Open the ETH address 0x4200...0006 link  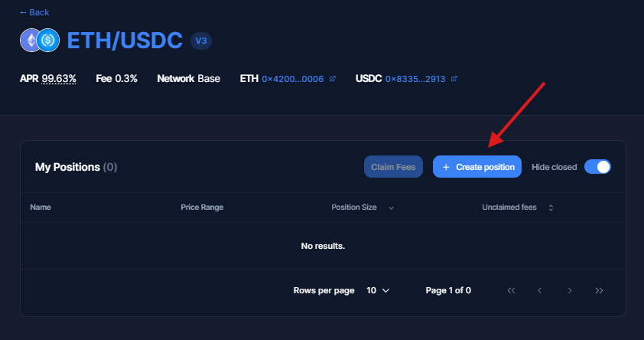[293, 79]
